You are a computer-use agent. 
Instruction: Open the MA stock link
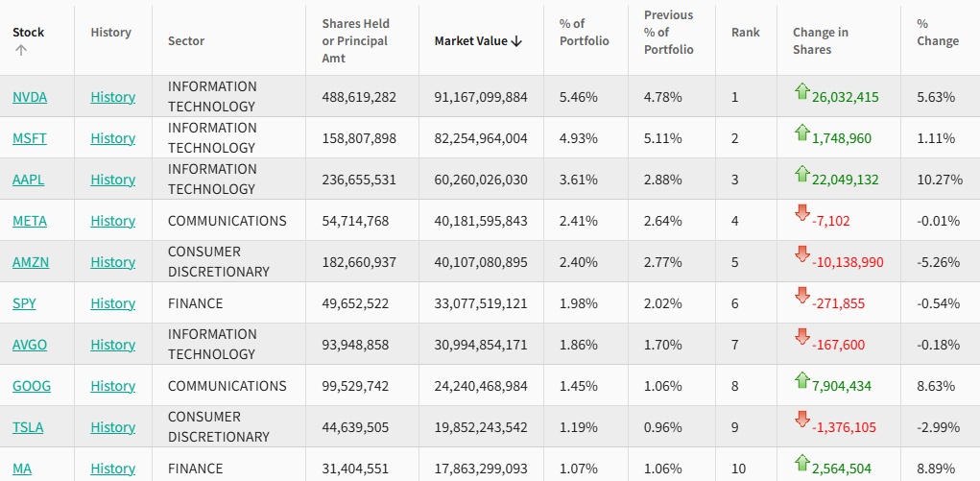point(22,469)
